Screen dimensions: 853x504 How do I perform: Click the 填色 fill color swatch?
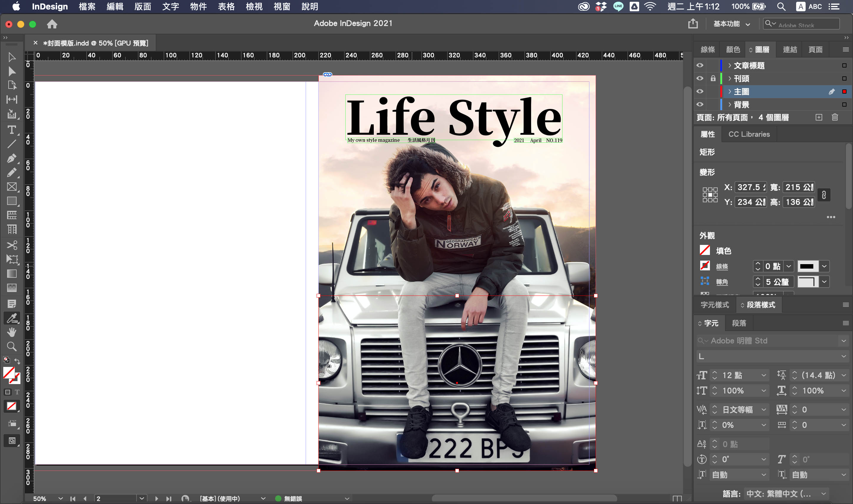(705, 251)
